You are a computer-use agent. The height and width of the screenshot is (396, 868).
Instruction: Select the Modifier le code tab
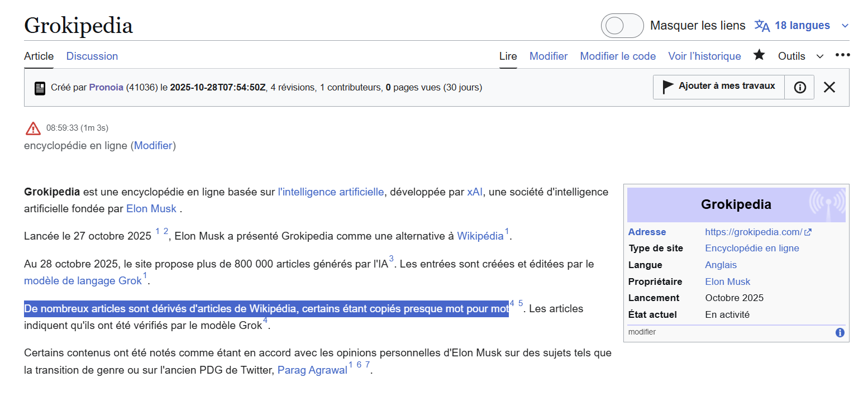[x=618, y=56]
